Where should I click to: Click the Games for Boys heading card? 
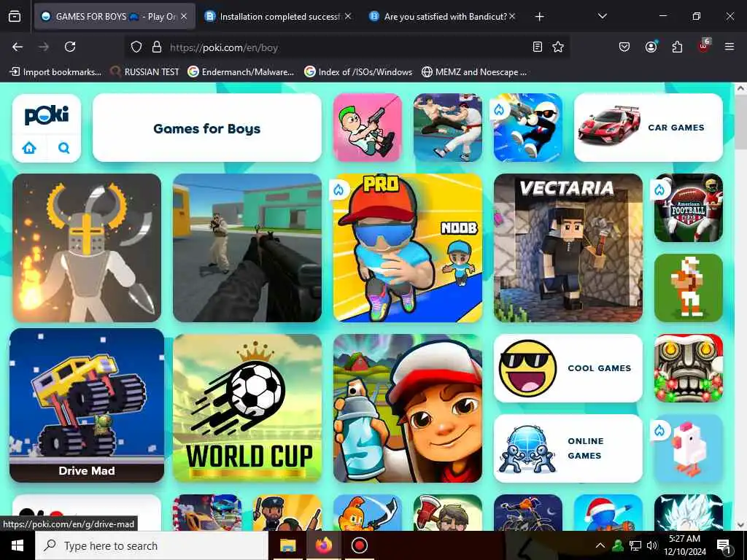click(206, 128)
